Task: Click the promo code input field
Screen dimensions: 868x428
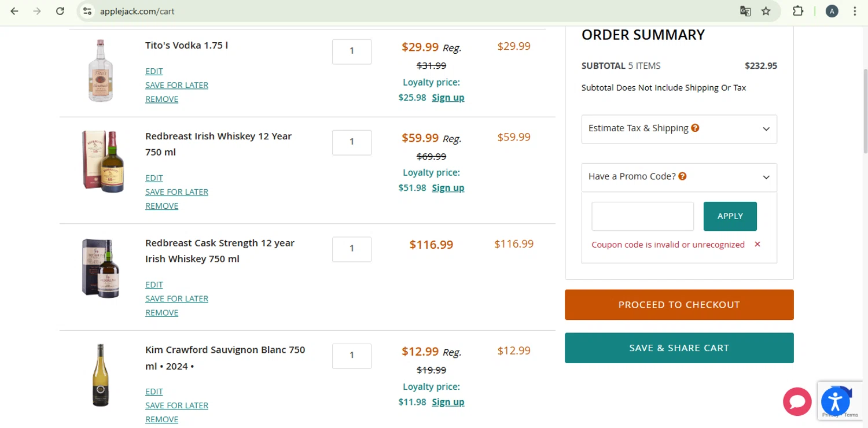Action: [642, 216]
